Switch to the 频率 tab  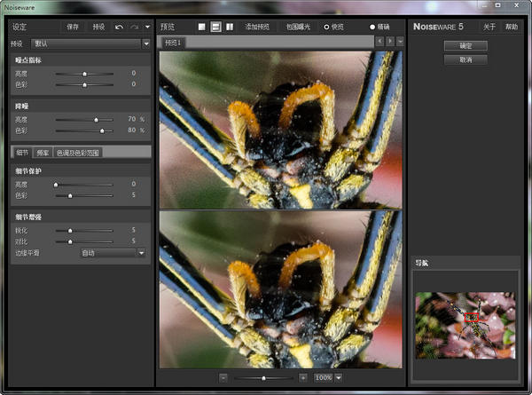43,153
